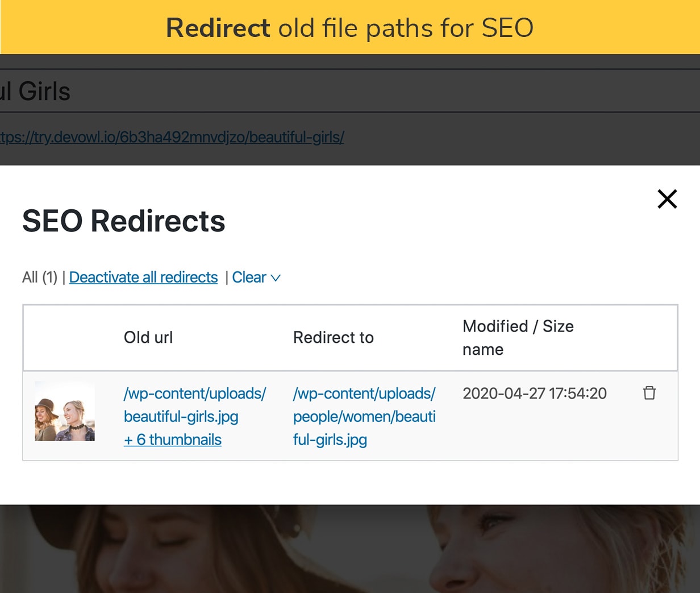Expand the chevron next to Clear
This screenshot has height=593, width=700.
[x=276, y=278]
